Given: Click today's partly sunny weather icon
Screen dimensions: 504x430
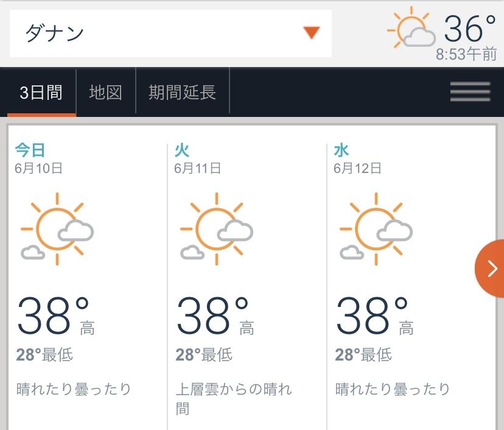Looking at the screenshot, I should tap(57, 229).
